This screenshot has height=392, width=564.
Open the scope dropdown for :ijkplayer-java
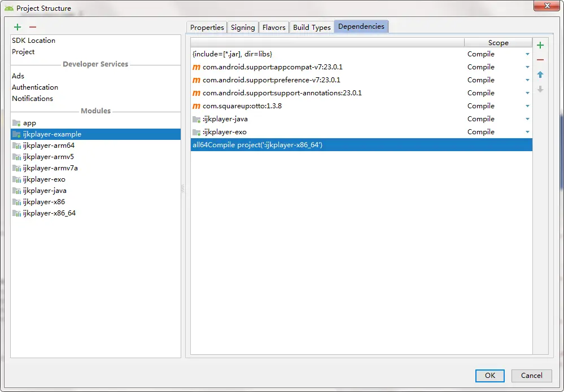coord(527,119)
